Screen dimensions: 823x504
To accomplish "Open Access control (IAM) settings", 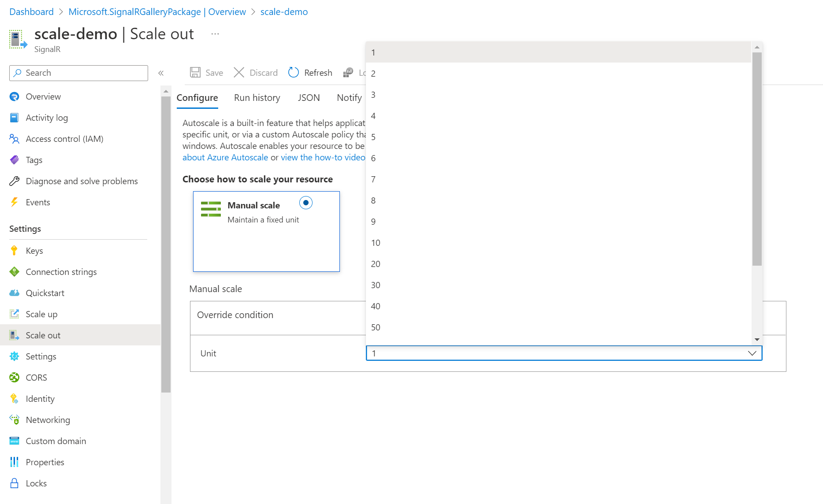I will tap(64, 138).
